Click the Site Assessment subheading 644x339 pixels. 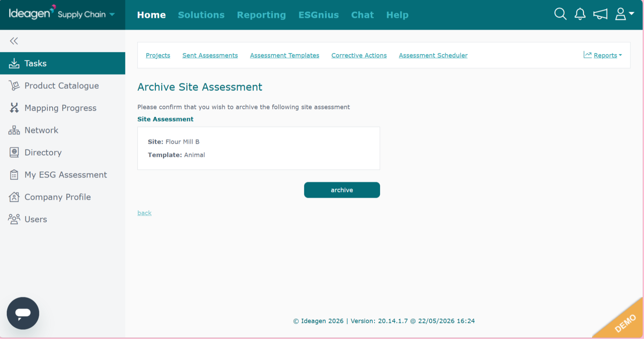coord(165,119)
